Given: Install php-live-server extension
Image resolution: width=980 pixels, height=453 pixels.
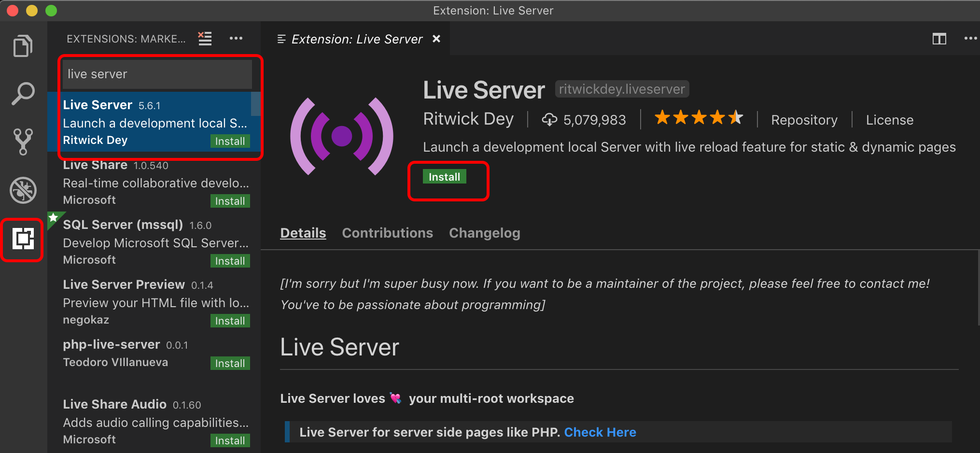Looking at the screenshot, I should (x=230, y=363).
